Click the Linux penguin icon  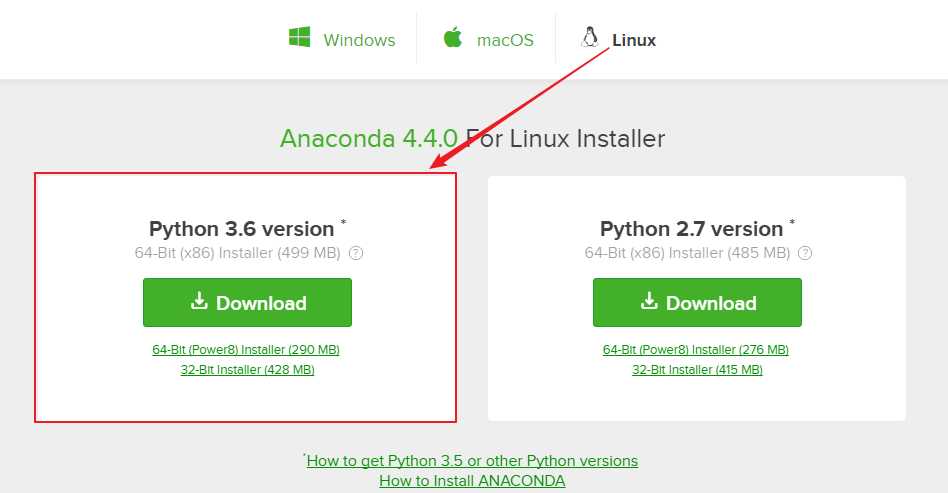(589, 37)
